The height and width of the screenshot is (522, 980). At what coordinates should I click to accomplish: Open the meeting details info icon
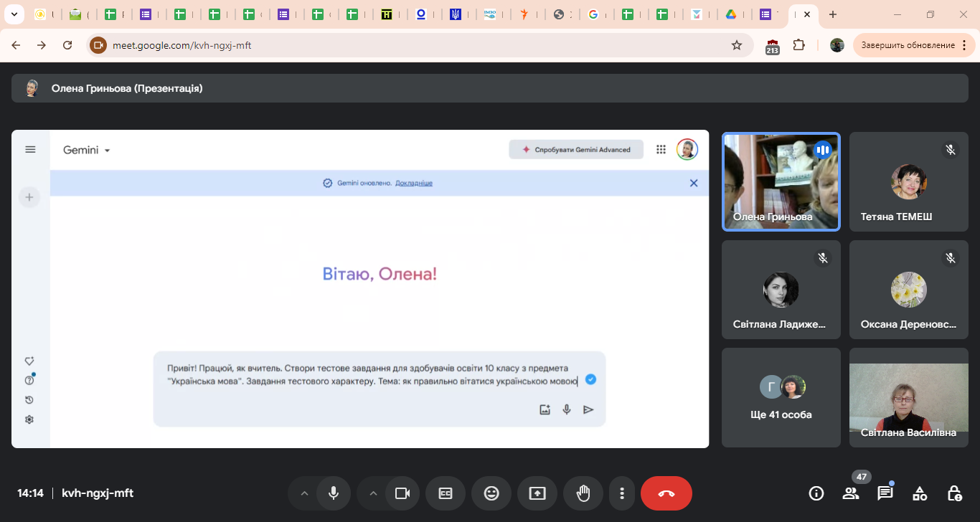pyautogui.click(x=816, y=493)
